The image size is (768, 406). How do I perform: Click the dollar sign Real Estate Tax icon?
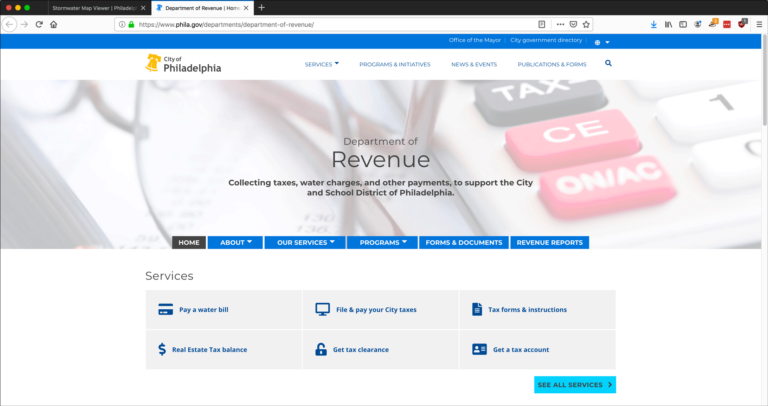pyautogui.click(x=162, y=349)
